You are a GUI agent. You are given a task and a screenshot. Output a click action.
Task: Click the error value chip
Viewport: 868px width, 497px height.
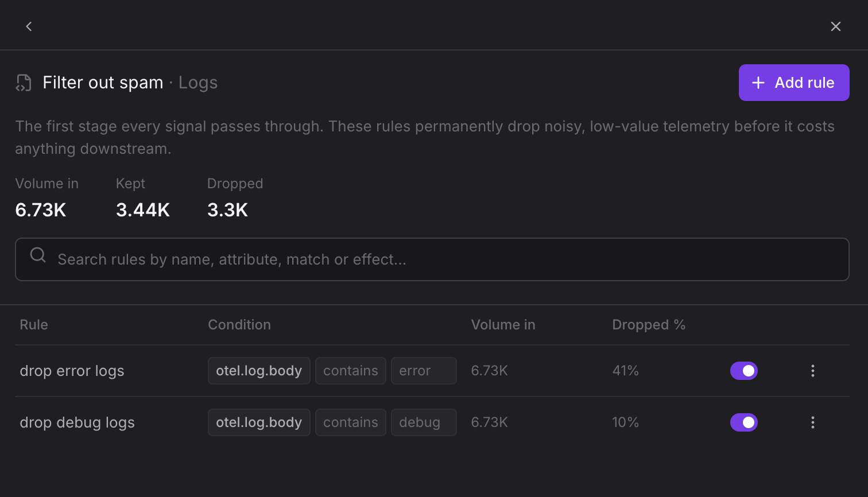pyautogui.click(x=424, y=371)
